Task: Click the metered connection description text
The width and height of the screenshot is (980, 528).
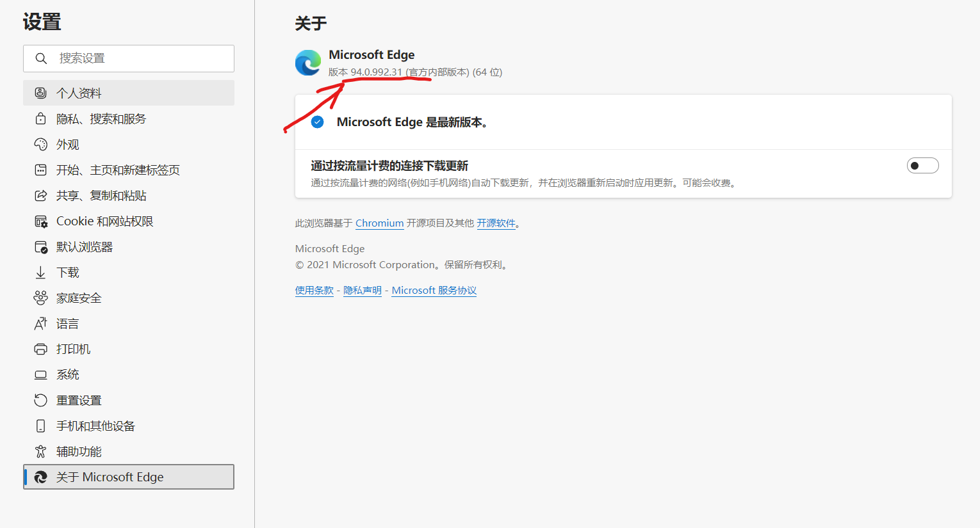Action: tap(525, 183)
